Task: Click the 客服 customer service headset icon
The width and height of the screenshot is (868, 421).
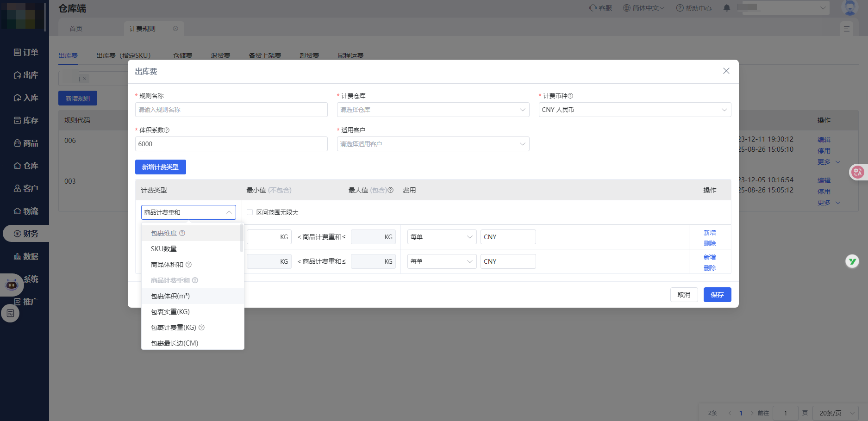Action: [593, 8]
